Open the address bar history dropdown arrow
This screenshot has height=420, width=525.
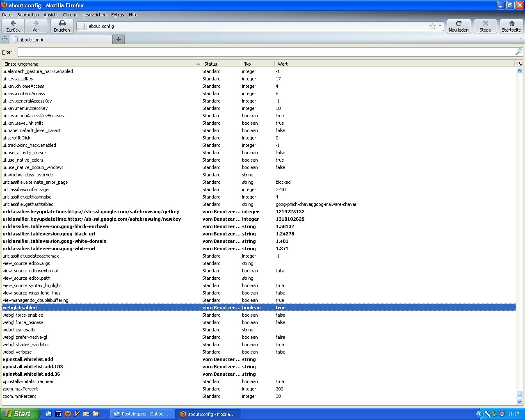coord(440,26)
